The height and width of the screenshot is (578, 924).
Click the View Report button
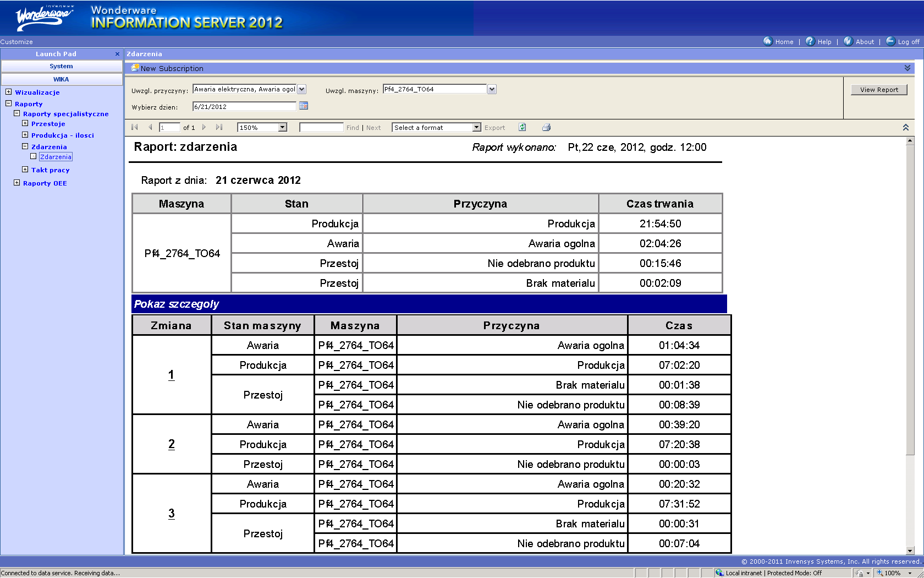[879, 90]
